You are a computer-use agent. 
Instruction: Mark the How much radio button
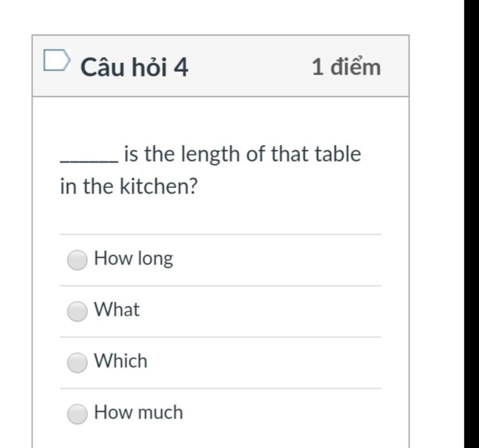pyautogui.click(x=77, y=414)
